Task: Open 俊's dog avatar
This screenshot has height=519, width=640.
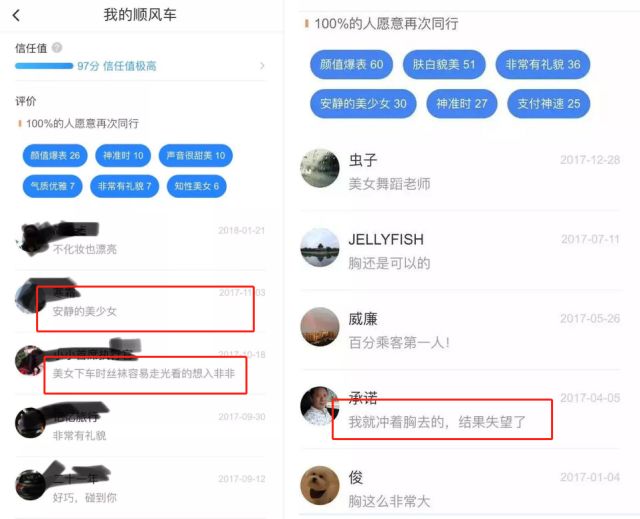Action: point(320,486)
